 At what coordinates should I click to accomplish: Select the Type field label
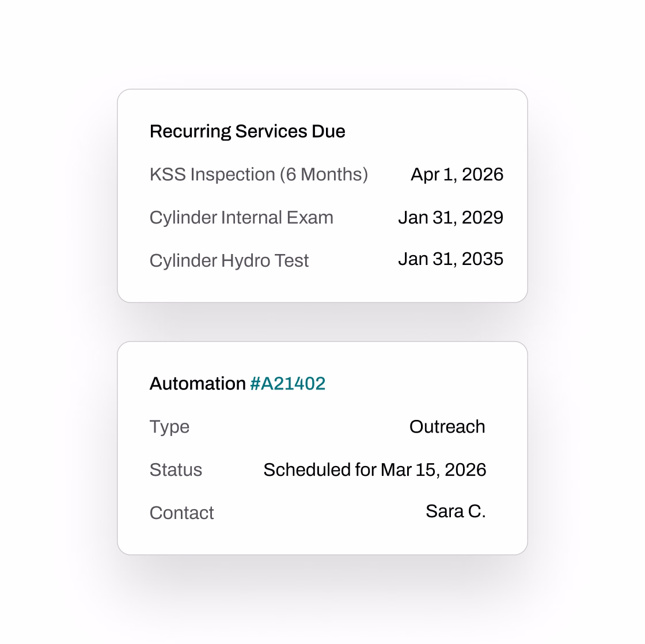pyautogui.click(x=169, y=426)
